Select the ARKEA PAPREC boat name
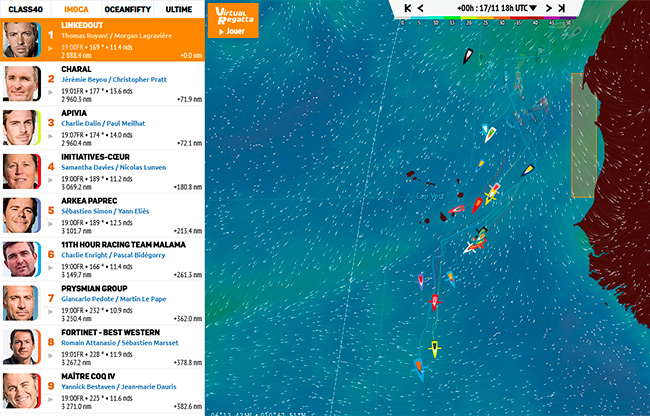Viewport: 650px width, 416px height. pos(89,201)
